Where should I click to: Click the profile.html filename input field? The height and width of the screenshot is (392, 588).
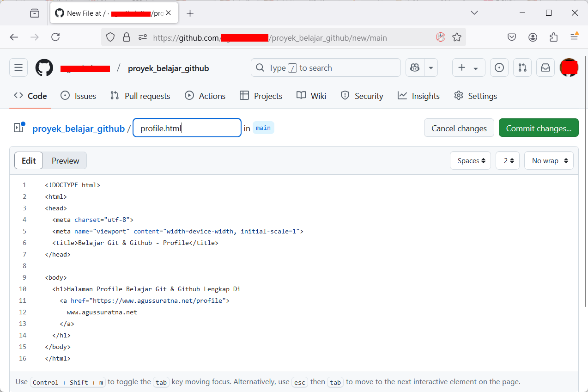coord(187,128)
